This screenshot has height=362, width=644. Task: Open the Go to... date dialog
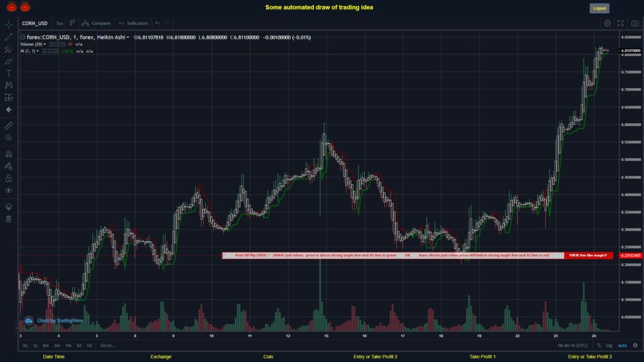click(108, 346)
